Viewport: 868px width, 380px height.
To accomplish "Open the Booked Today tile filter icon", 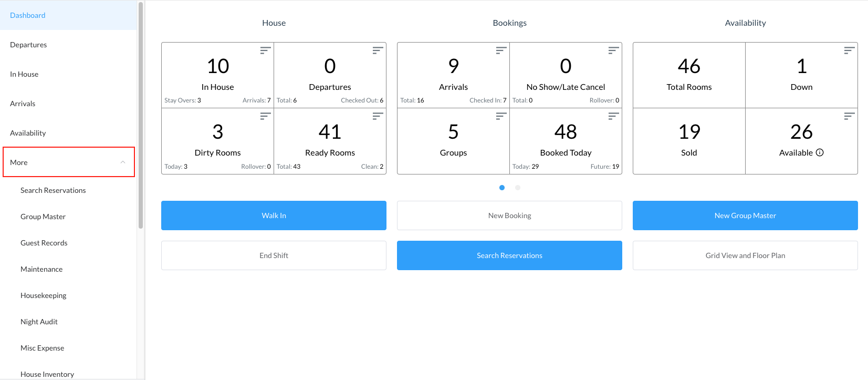I will point(613,116).
